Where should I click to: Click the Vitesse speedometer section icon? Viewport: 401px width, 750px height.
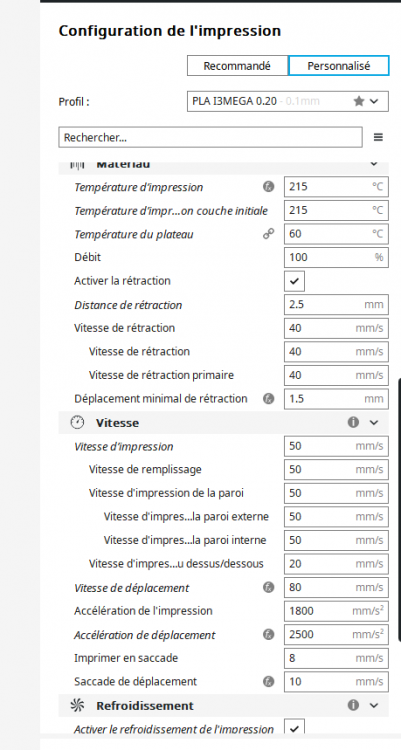[x=77, y=422]
